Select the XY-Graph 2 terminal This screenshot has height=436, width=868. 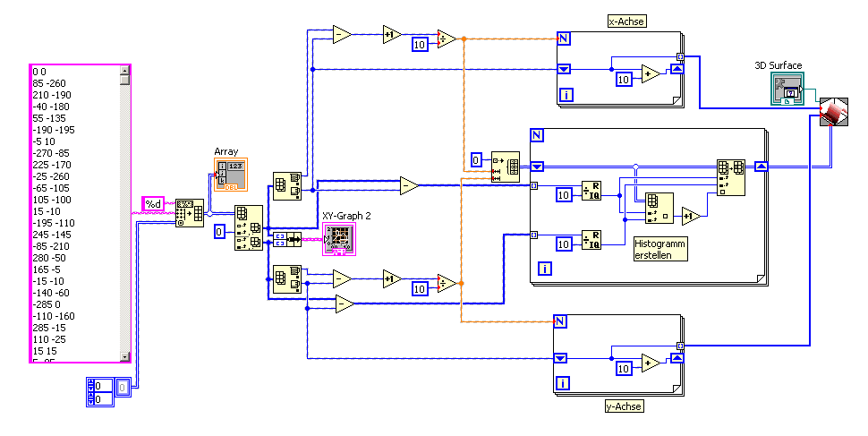[x=339, y=239]
